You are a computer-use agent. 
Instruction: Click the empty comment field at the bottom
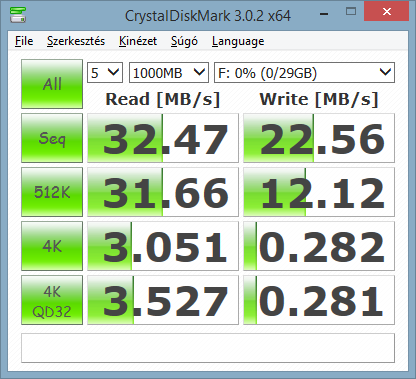[208, 348]
